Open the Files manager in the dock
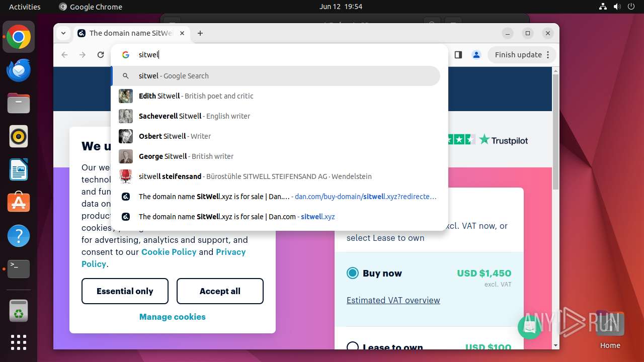644x362 pixels. (19, 104)
